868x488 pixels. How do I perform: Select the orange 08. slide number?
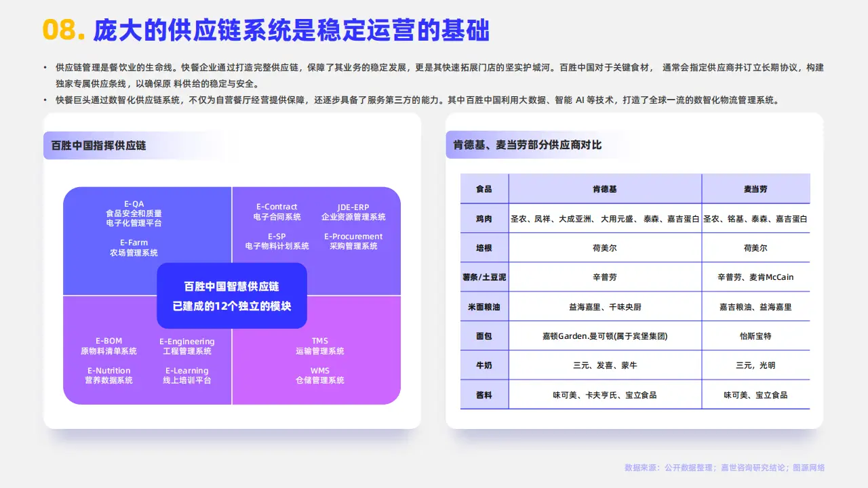[63, 30]
